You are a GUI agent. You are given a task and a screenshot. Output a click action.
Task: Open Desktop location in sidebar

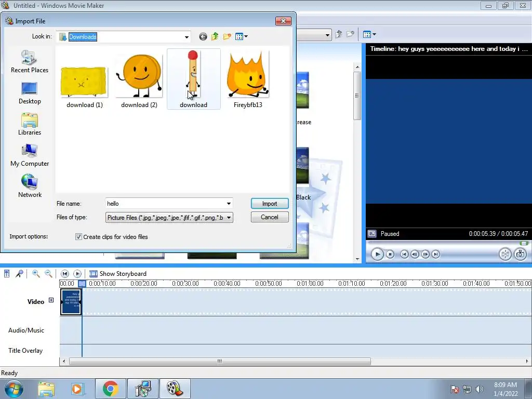30,93
